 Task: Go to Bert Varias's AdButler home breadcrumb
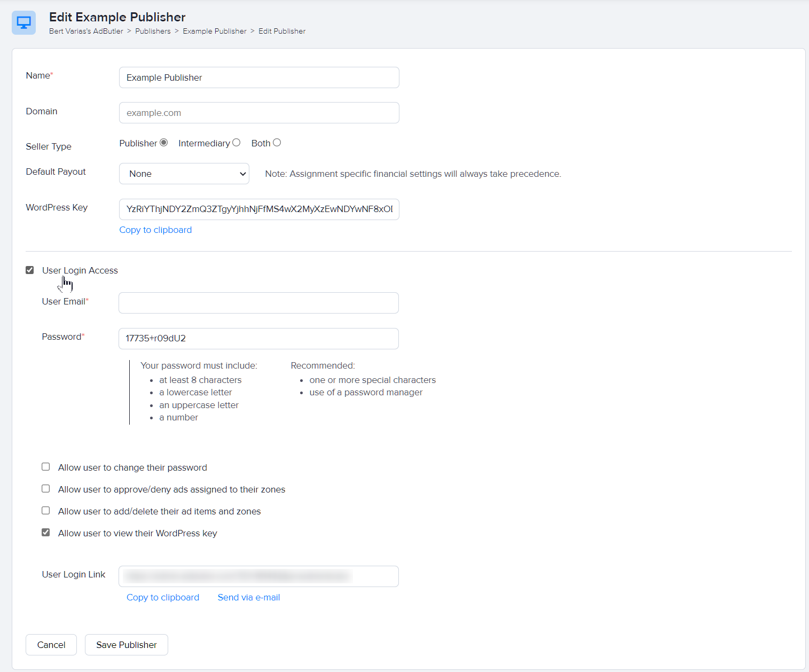tap(85, 31)
